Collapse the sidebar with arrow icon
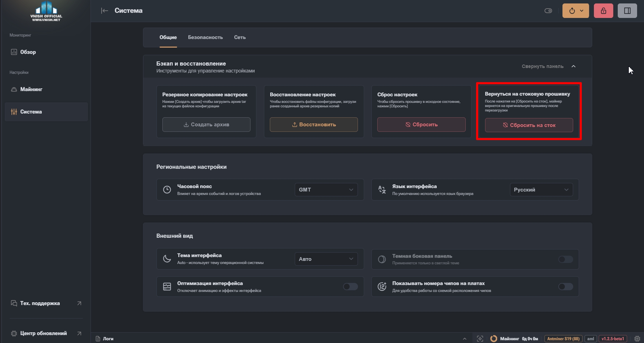 [104, 11]
